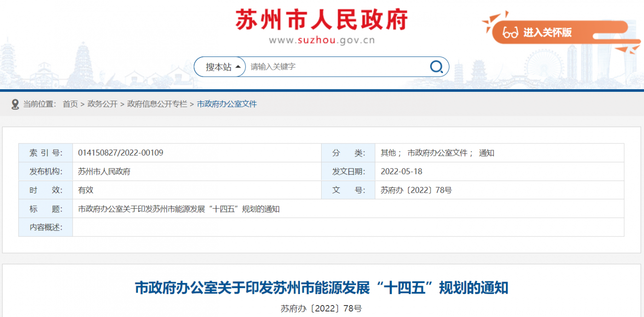Image resolution: width=644 pixels, height=317 pixels.
Task: Click the location pin icon beside 当前位置
Action: [14, 102]
